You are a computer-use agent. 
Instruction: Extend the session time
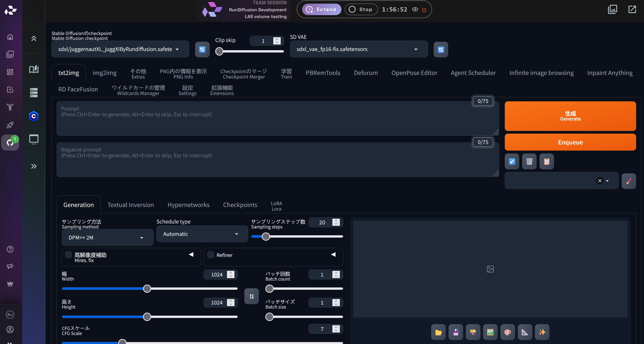point(321,9)
